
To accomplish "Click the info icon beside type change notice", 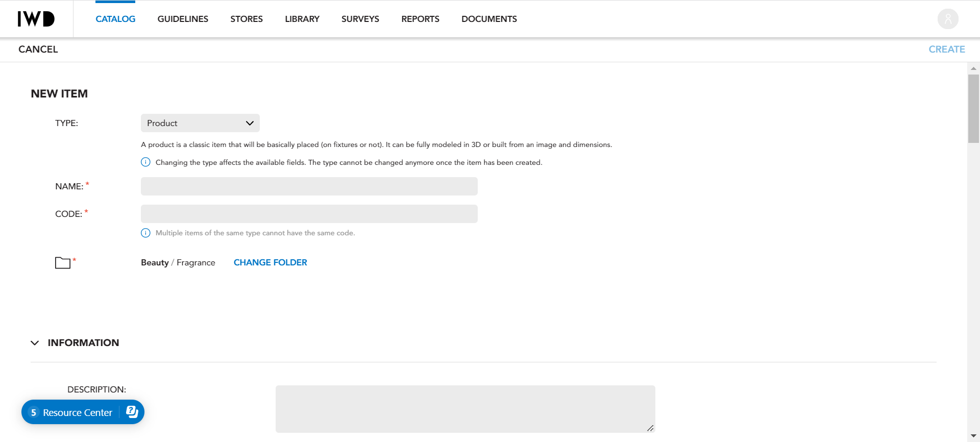I will pyautogui.click(x=145, y=162).
